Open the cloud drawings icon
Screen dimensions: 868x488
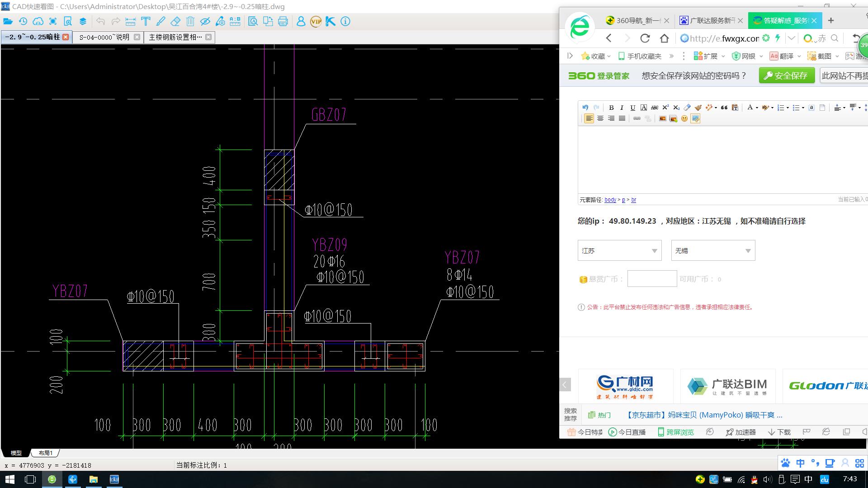[38, 21]
